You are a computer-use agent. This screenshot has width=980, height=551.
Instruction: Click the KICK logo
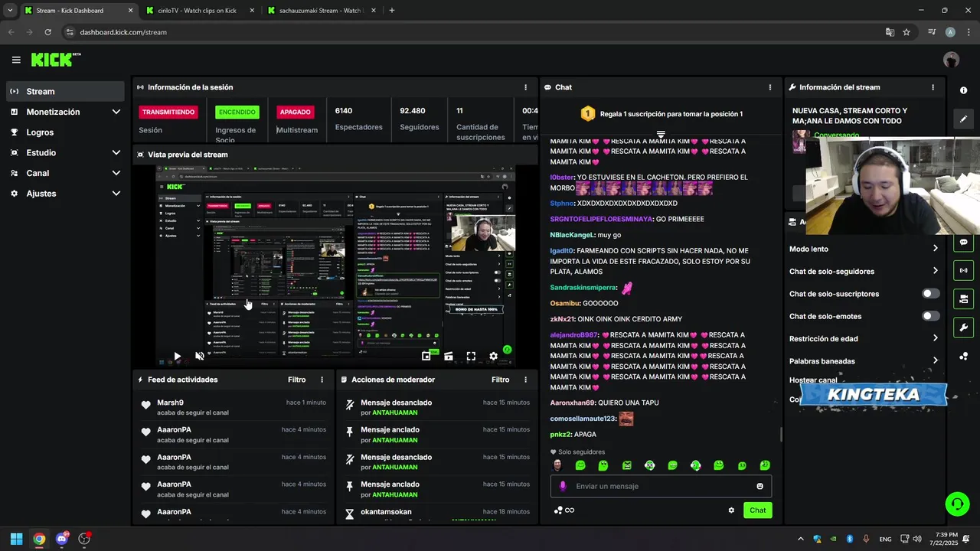click(55, 60)
